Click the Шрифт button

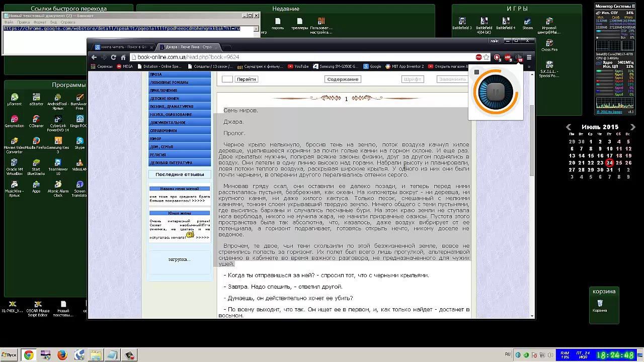(413, 79)
